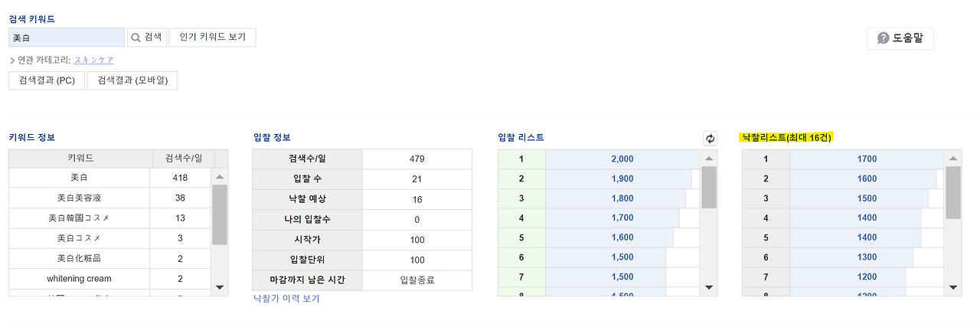Click the 낙찰 예상 value 16
The image size is (980, 324).
(417, 199)
